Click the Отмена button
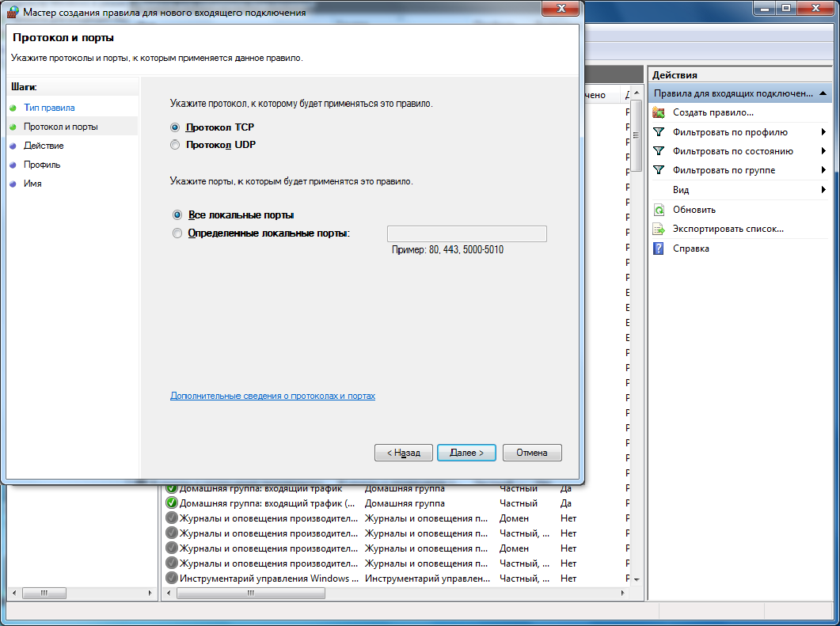 (x=532, y=453)
